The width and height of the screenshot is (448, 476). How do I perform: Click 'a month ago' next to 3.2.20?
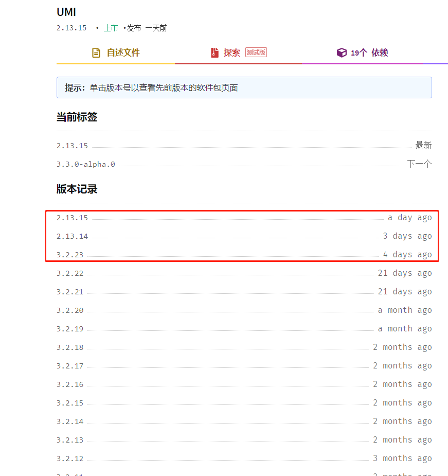pyautogui.click(x=405, y=310)
